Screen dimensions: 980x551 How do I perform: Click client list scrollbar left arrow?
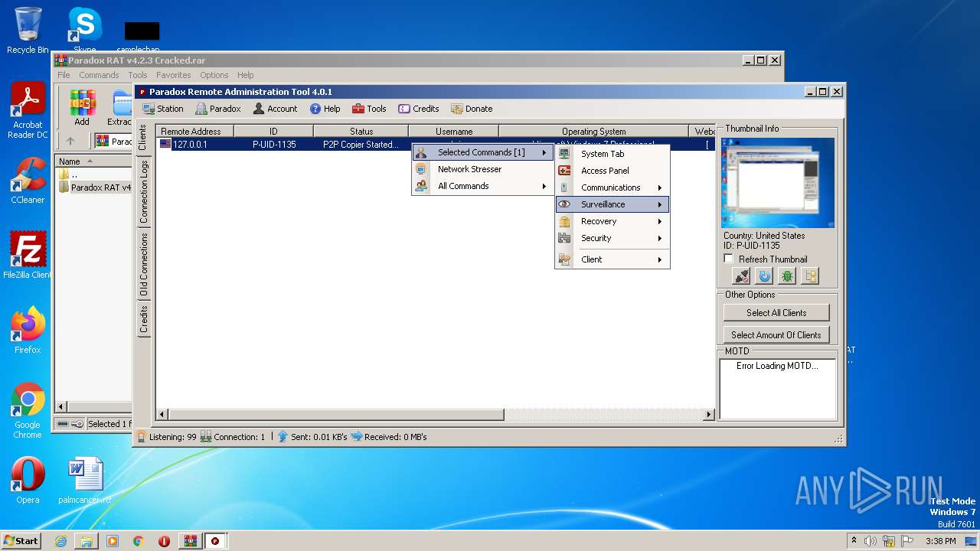pos(162,415)
